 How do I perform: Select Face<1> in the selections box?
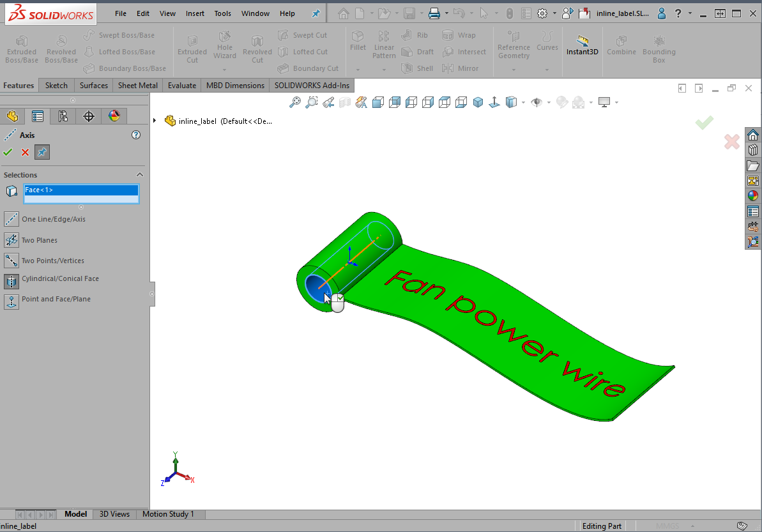click(x=81, y=190)
